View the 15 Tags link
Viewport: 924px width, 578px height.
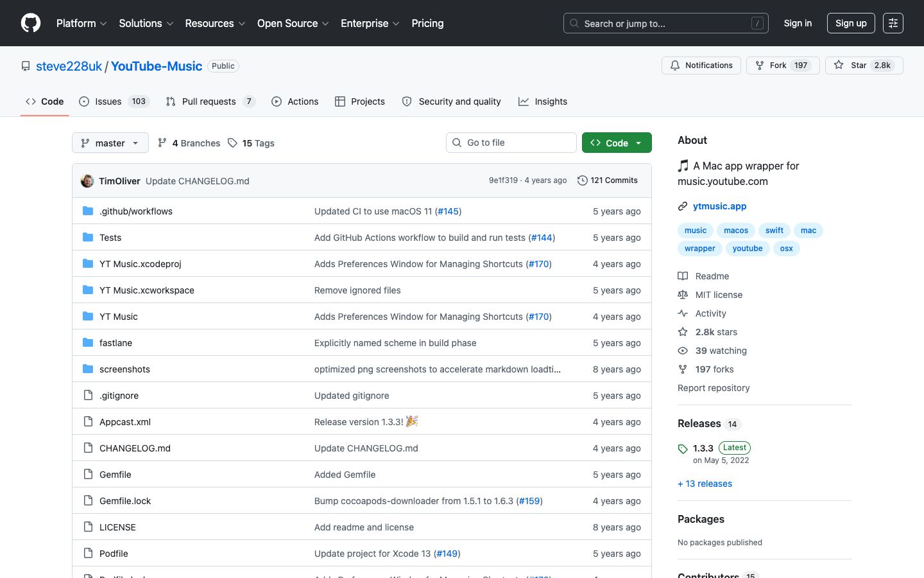(251, 143)
